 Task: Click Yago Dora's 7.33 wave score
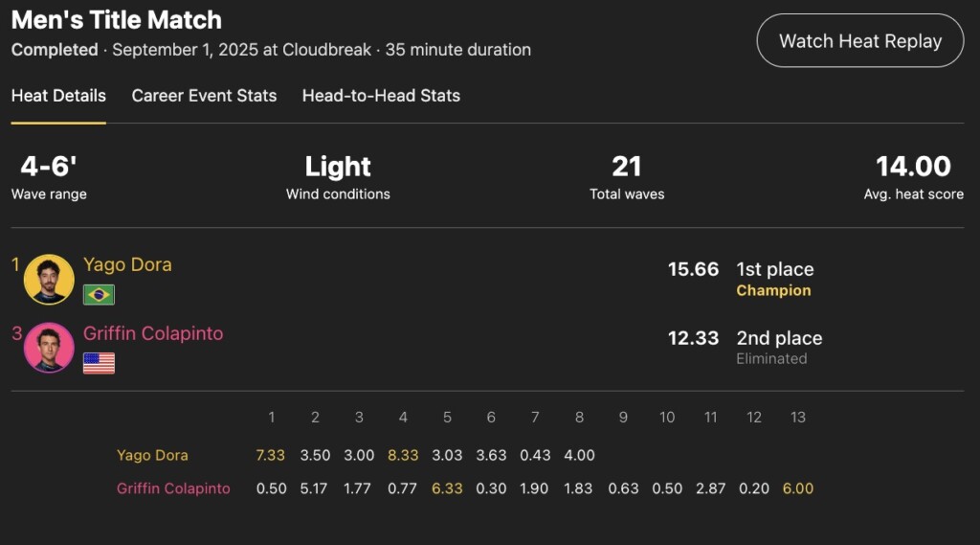pos(271,456)
